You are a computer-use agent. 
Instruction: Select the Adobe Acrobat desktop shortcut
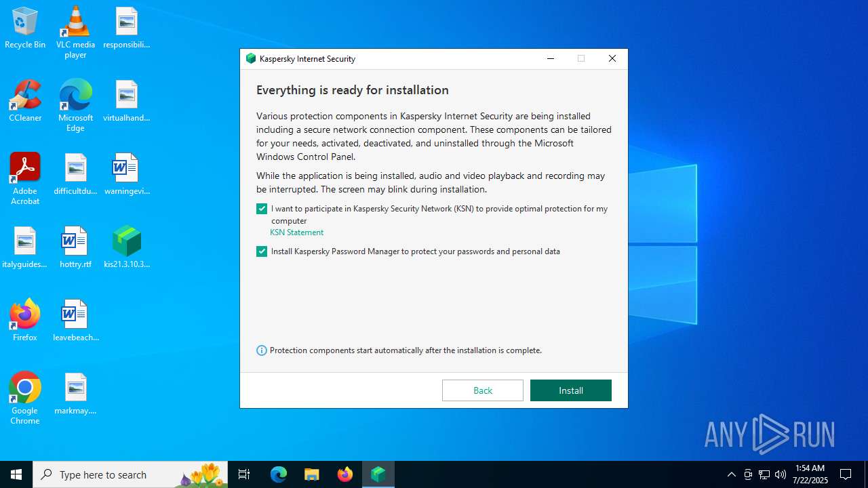coord(25,179)
